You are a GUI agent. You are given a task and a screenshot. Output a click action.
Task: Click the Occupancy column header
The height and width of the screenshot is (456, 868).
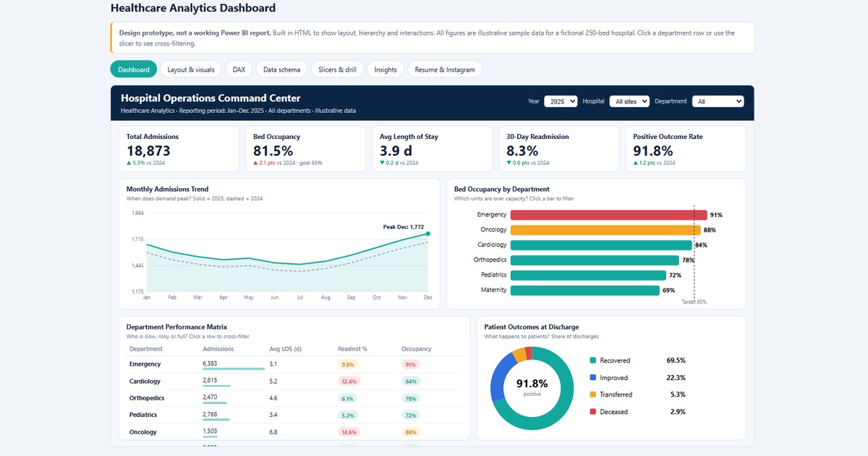[x=417, y=349]
